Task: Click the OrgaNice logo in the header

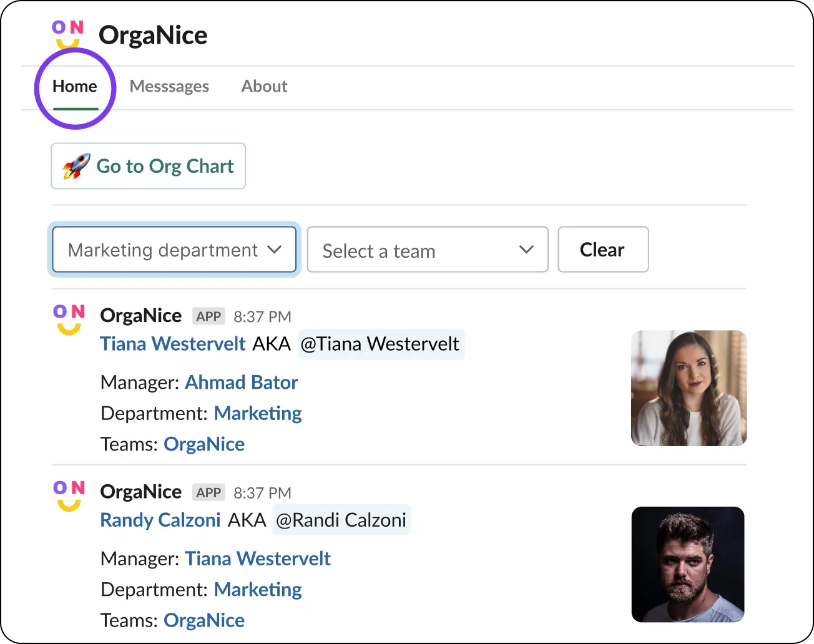Action: click(x=67, y=35)
